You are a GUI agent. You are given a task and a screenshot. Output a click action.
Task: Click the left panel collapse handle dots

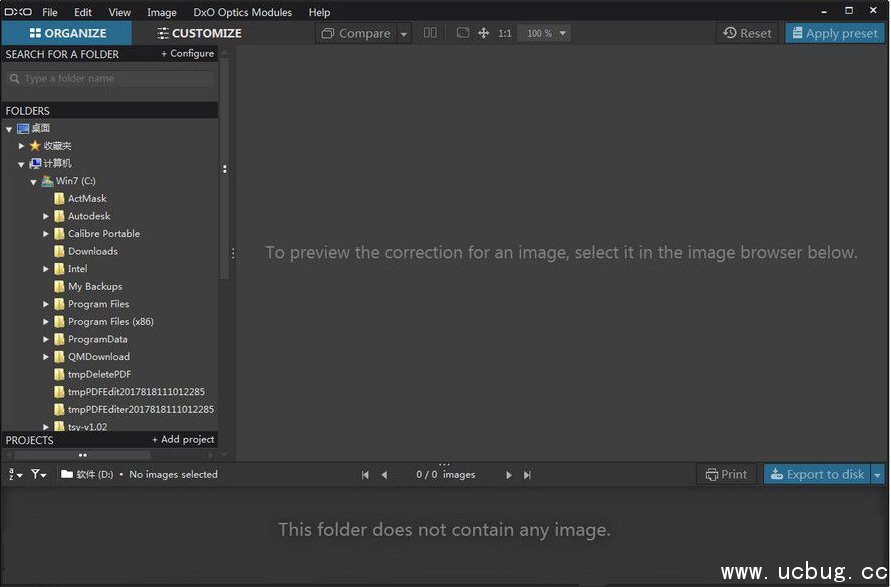233,253
